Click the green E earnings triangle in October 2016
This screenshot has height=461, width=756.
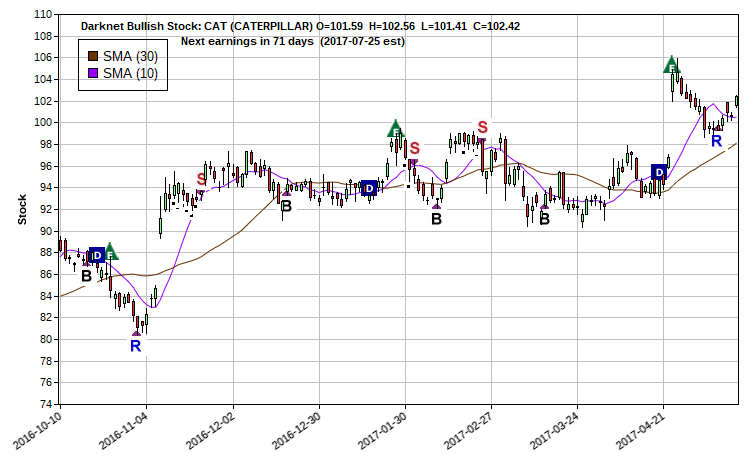tap(110, 252)
